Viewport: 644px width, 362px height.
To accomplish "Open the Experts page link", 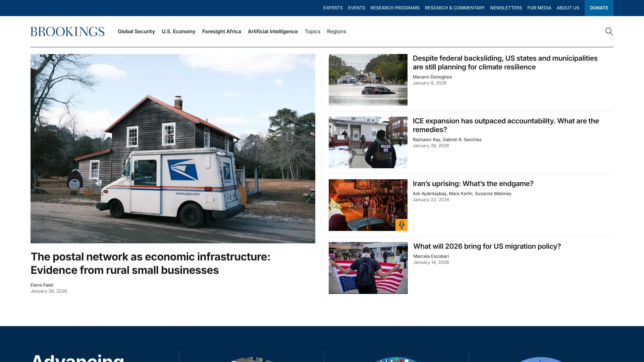I will [x=333, y=8].
